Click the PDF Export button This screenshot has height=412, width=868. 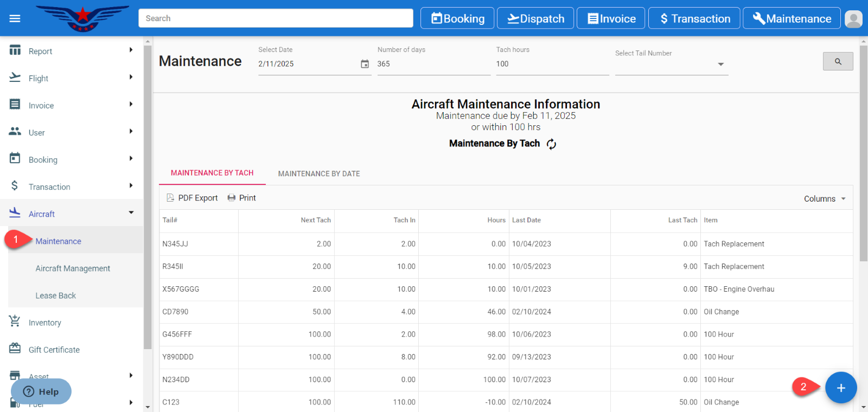point(192,198)
